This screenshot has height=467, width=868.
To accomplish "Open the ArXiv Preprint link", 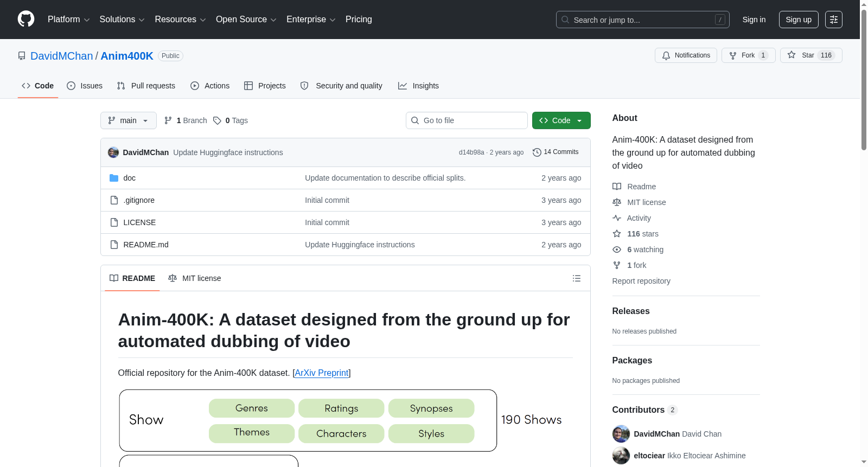I will pos(322,373).
